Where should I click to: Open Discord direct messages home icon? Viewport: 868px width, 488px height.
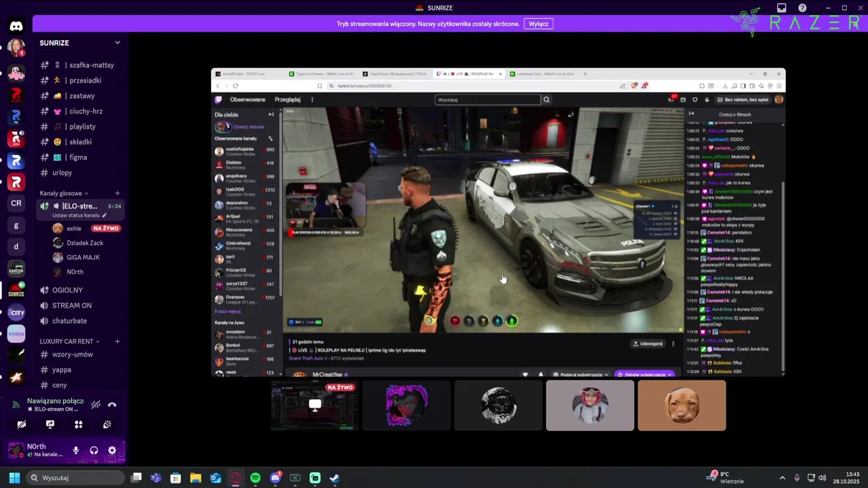coord(16,27)
